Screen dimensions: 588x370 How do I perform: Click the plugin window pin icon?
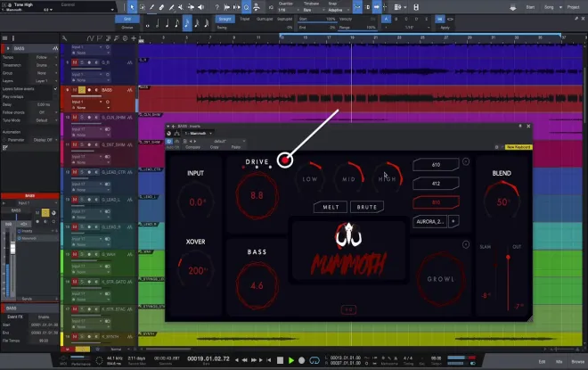pyautogui.click(x=520, y=126)
